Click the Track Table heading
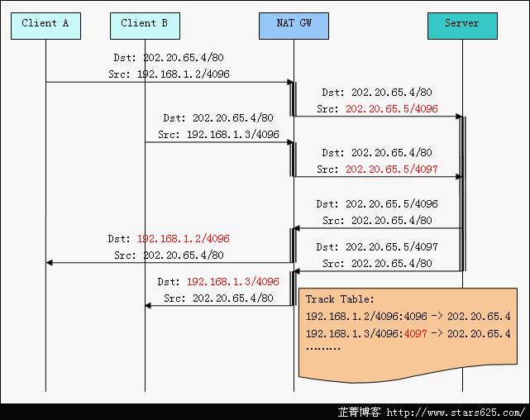Screen dimensions: 530x420 [x=340, y=299]
